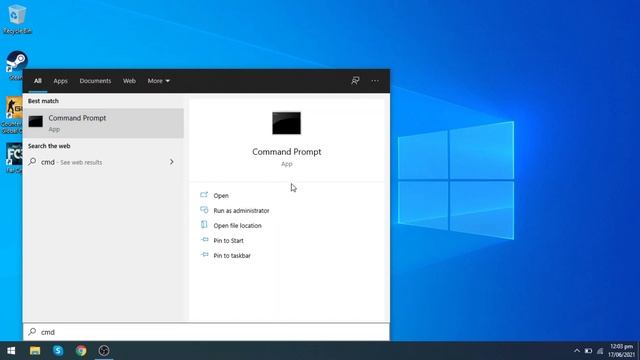Viewport: 640px width, 360px height.
Task: Click the Windows Start button
Action: pos(11,351)
